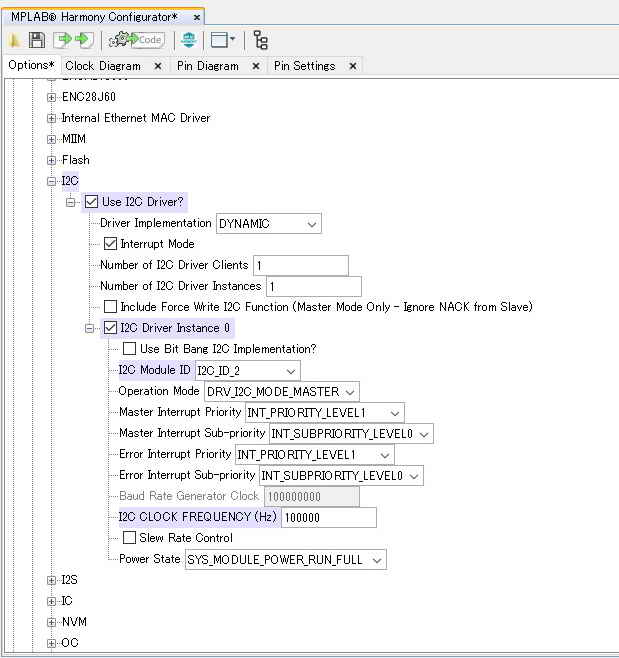Toggle the I2C Driver Instance 0 checkbox
Image resolution: width=619 pixels, height=658 pixels.
tap(110, 328)
